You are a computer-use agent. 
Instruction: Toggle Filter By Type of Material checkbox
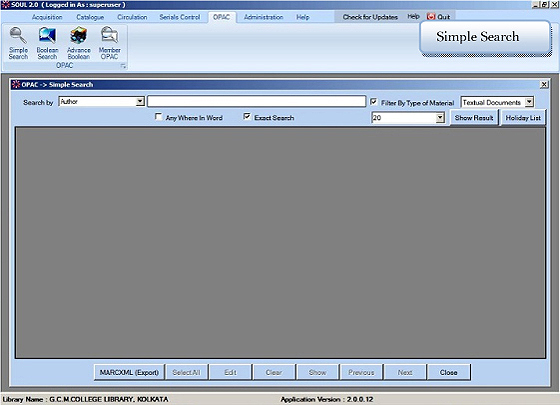[x=374, y=102]
